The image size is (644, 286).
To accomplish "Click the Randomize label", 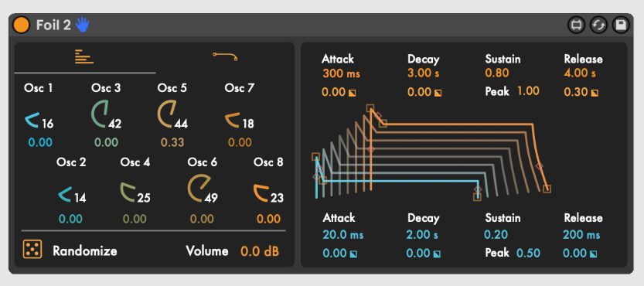I will click(84, 250).
